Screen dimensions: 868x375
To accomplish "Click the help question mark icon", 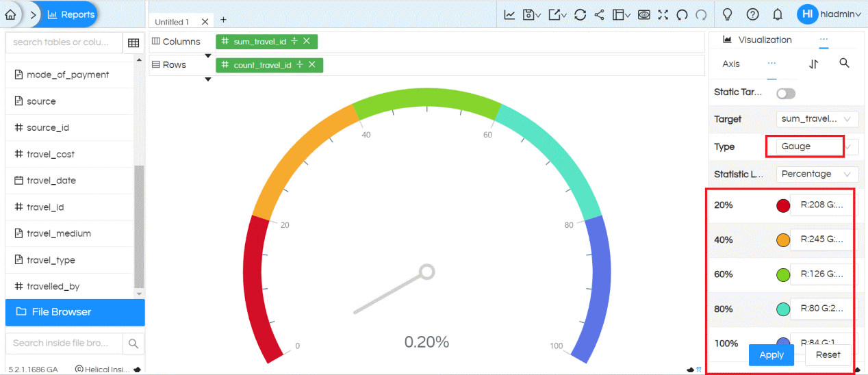I will (752, 14).
